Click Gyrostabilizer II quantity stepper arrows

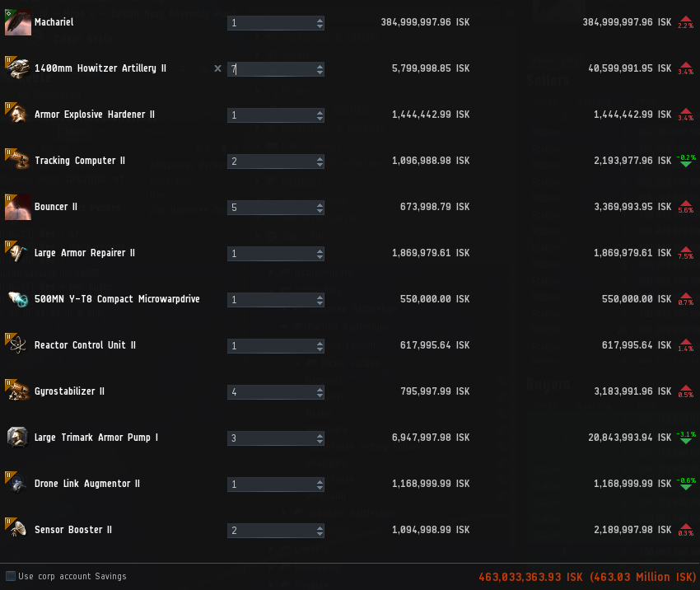(320, 392)
